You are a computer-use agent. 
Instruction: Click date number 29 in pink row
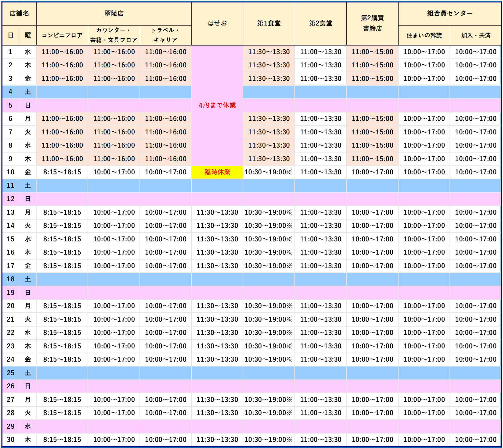(10, 426)
